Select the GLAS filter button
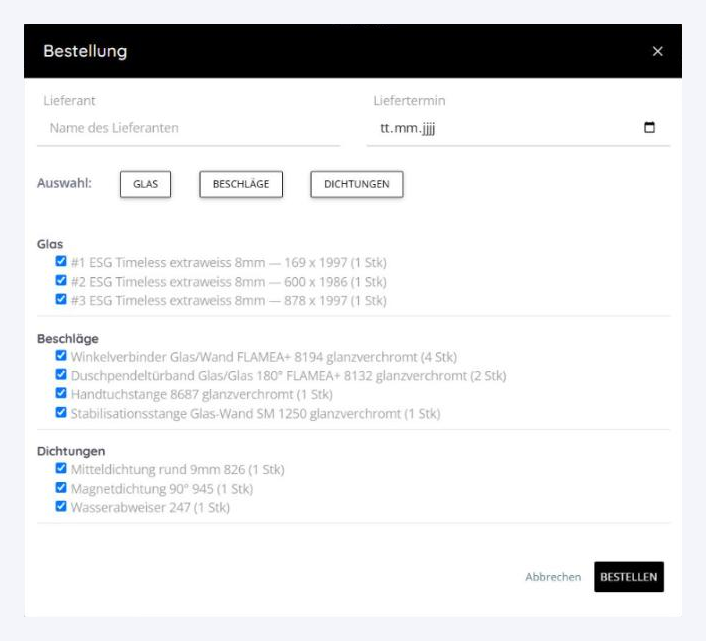The image size is (706, 641). pyautogui.click(x=145, y=184)
